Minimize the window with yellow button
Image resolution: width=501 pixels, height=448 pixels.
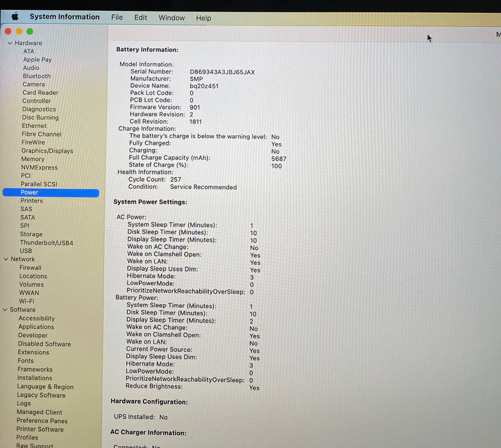click(x=19, y=31)
